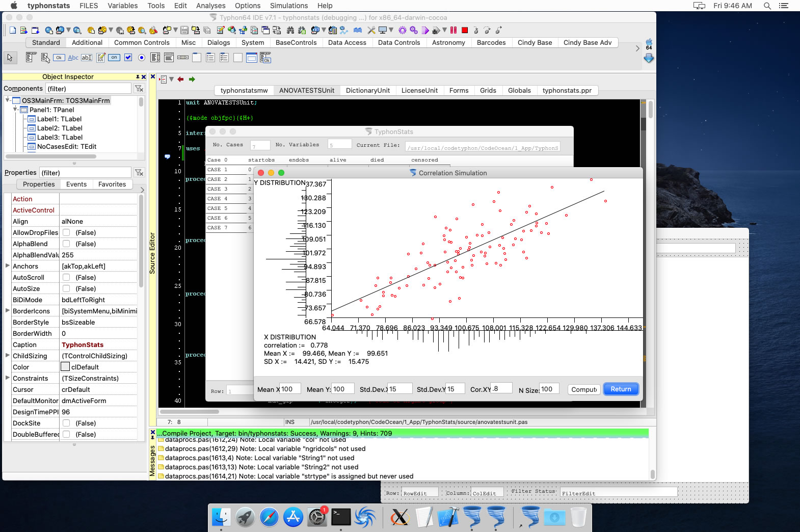
Task: Collapse the Panel1: TPanel tree node
Action: point(15,110)
